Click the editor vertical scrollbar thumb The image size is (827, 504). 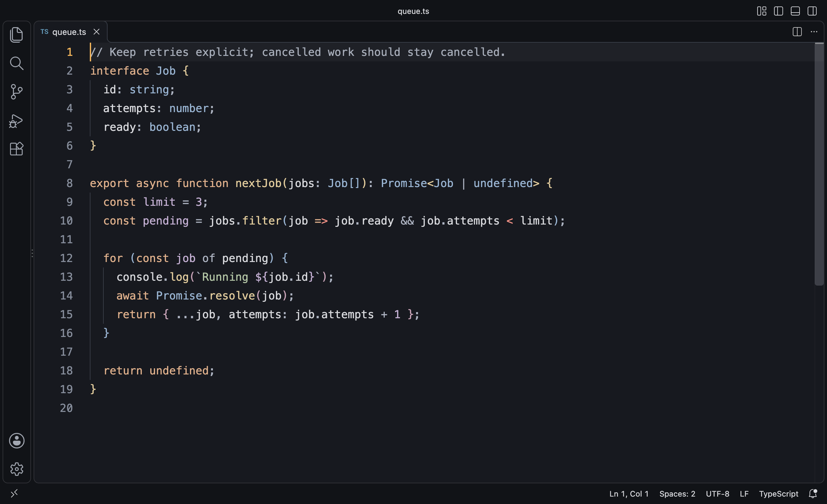819,164
